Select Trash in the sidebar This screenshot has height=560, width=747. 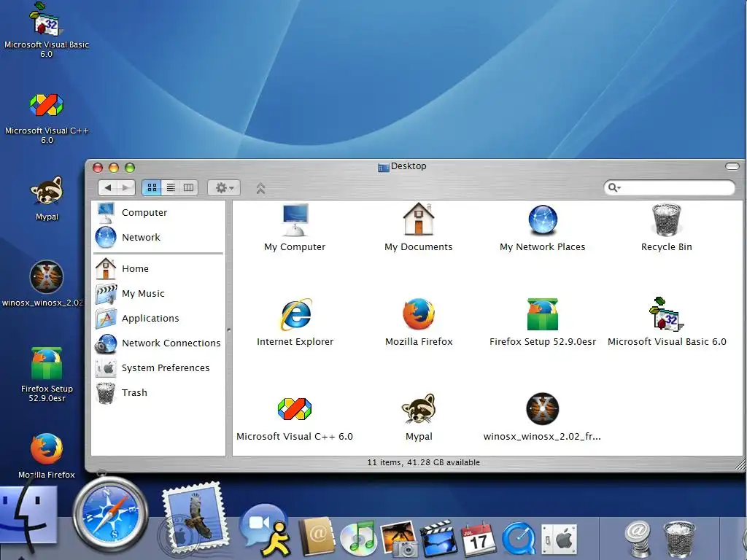(158, 392)
